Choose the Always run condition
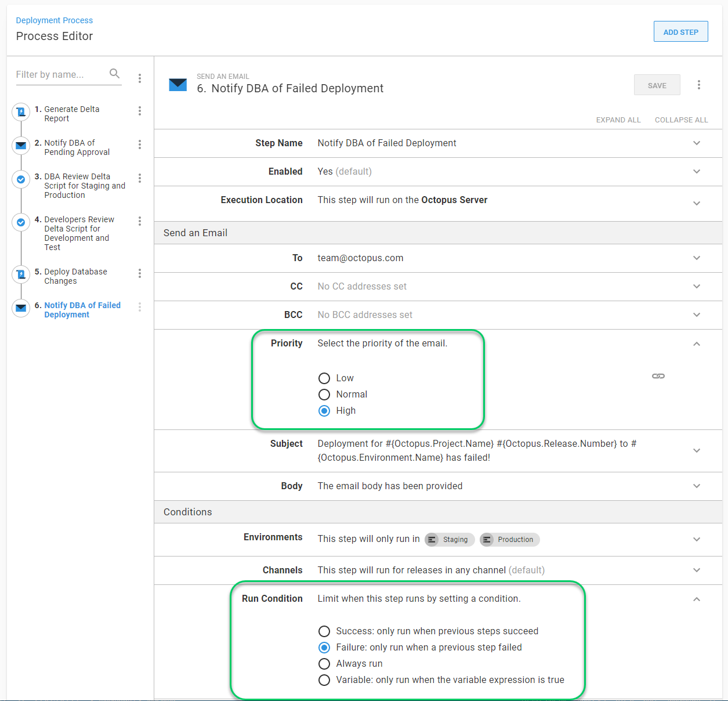The image size is (728, 701). click(324, 664)
